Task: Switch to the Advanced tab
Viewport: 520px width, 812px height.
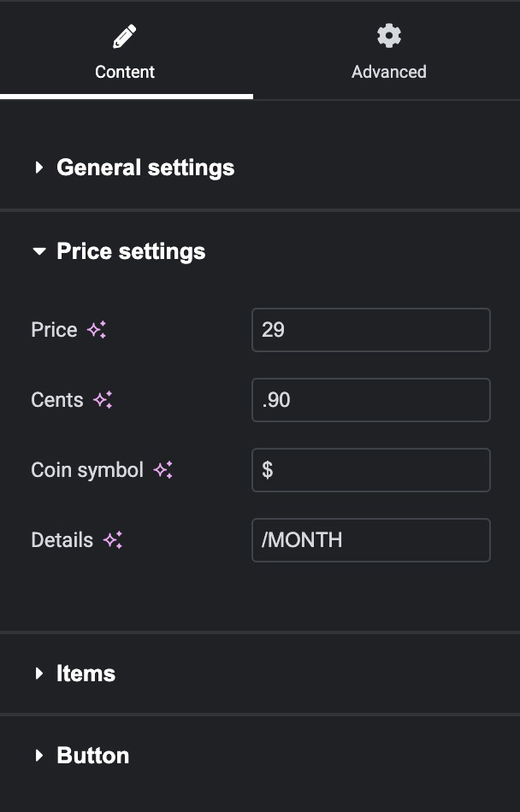Action: (389, 72)
